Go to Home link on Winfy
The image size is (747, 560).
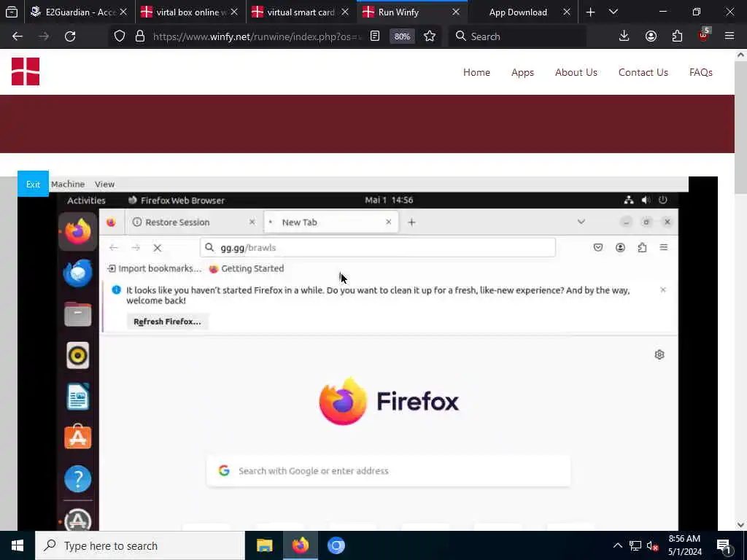[476, 72]
